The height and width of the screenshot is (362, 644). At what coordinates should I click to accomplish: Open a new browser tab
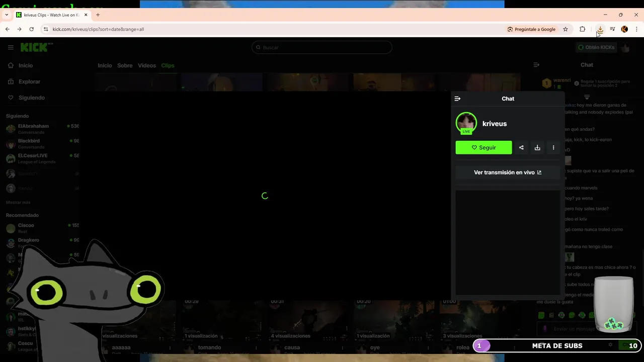coord(98,15)
